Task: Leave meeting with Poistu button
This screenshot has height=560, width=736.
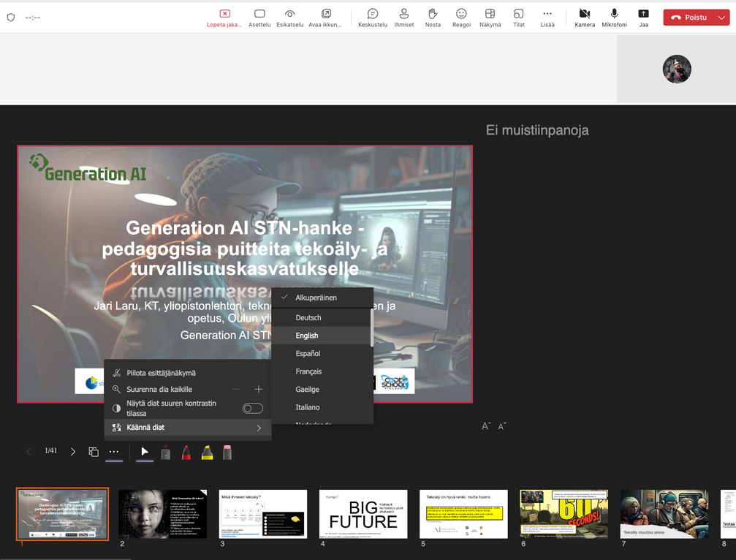Action: pyautogui.click(x=689, y=18)
